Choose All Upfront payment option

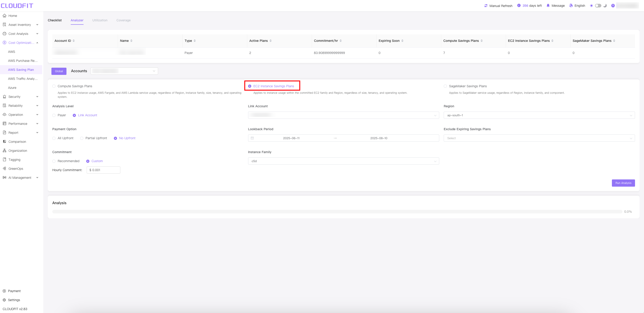click(x=54, y=138)
